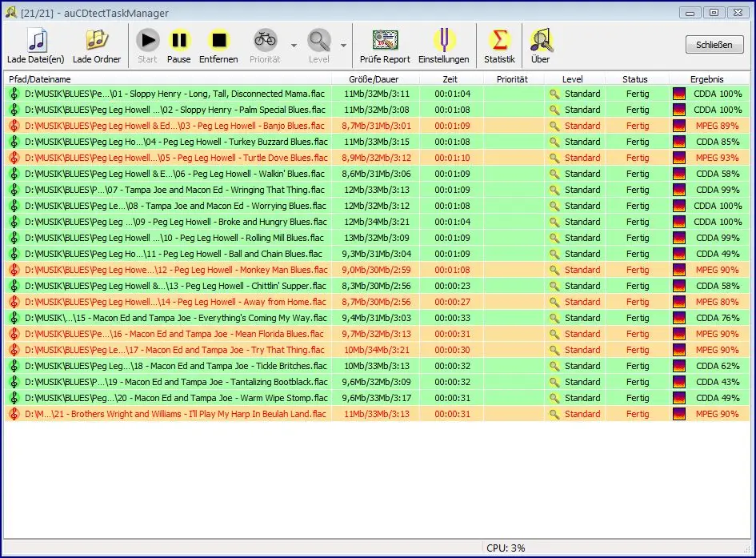
Task: Select Rolling Mill Blues.flac entry
Action: tap(377, 238)
